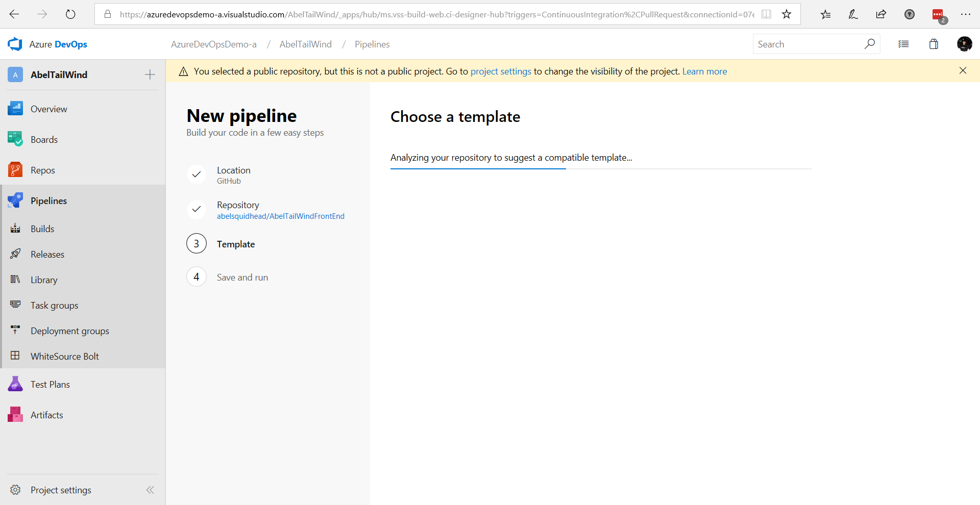The width and height of the screenshot is (980, 505).
Task: Click AbelTailWind breadcrumb
Action: click(x=306, y=44)
